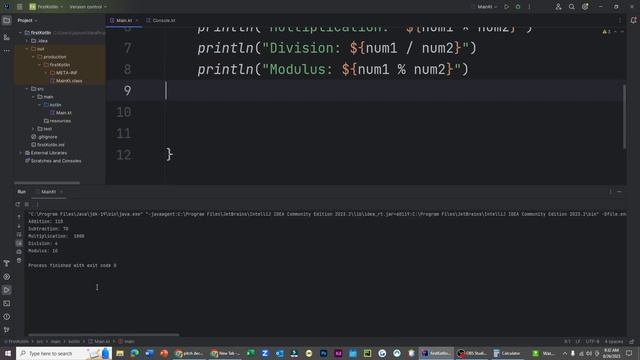Open the editor tabs options menu
The width and height of the screenshot is (640, 360).
pyautogui.click(x=620, y=20)
